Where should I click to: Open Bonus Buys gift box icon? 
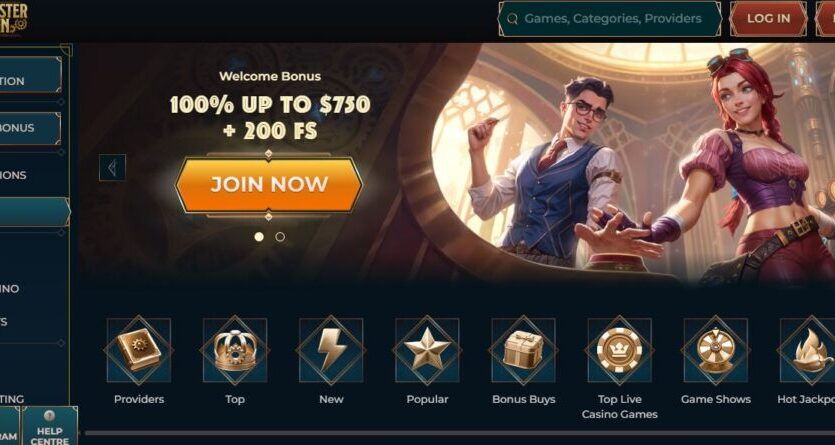[523, 350]
